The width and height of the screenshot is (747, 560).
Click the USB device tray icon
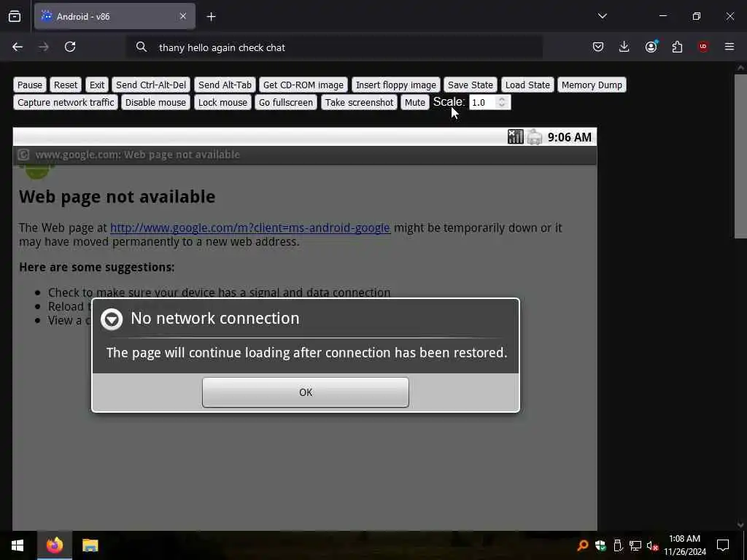[x=618, y=545]
